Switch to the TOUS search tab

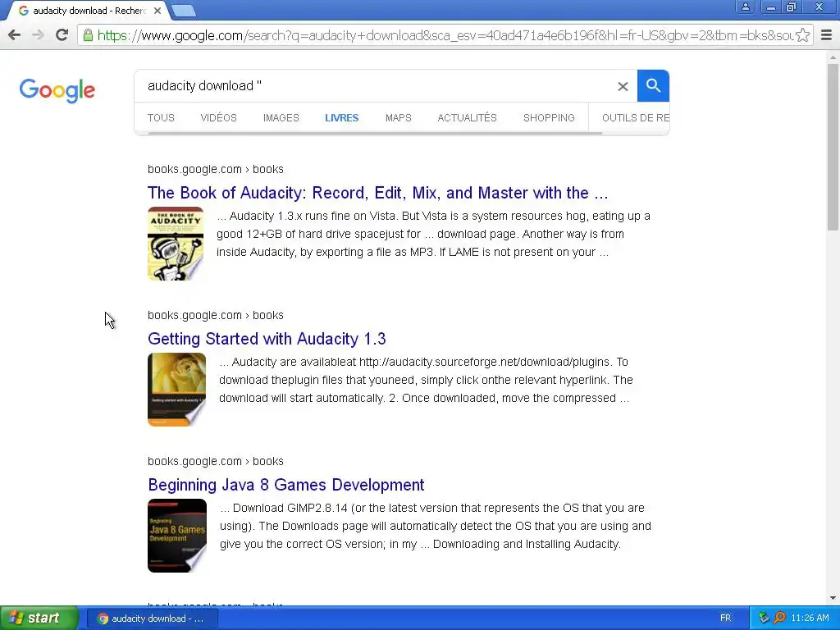tap(161, 118)
